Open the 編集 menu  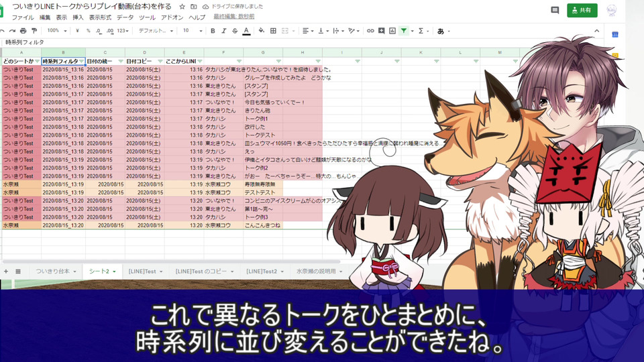coord(45,17)
